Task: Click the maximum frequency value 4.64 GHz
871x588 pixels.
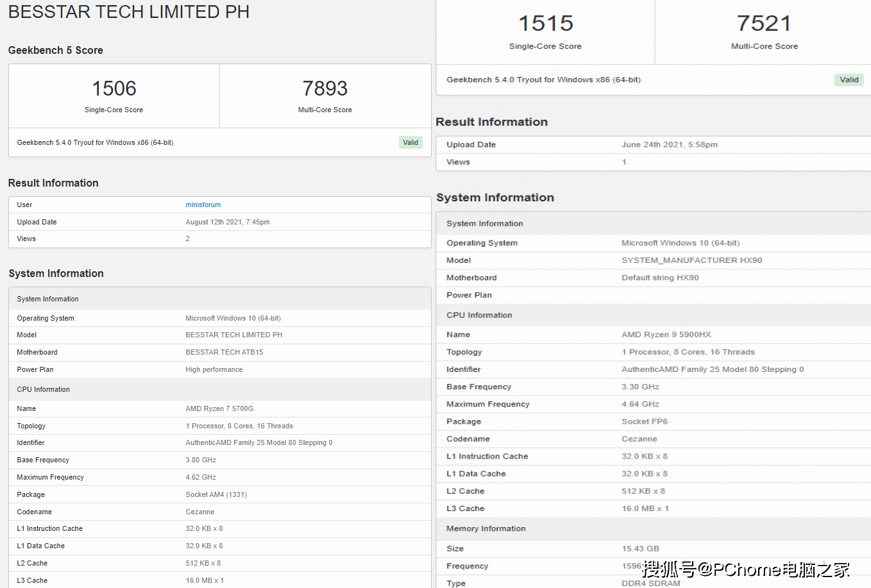Action: pyautogui.click(x=640, y=404)
